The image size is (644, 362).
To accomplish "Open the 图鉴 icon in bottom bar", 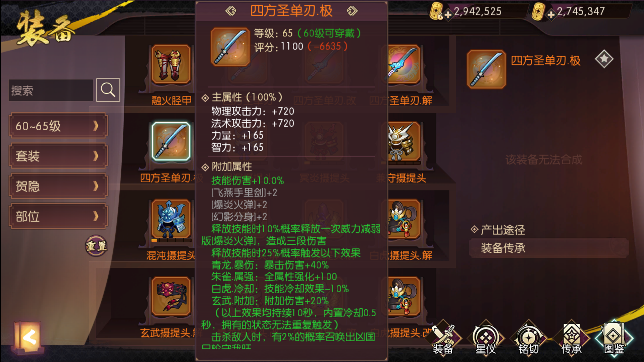I will click(x=614, y=338).
